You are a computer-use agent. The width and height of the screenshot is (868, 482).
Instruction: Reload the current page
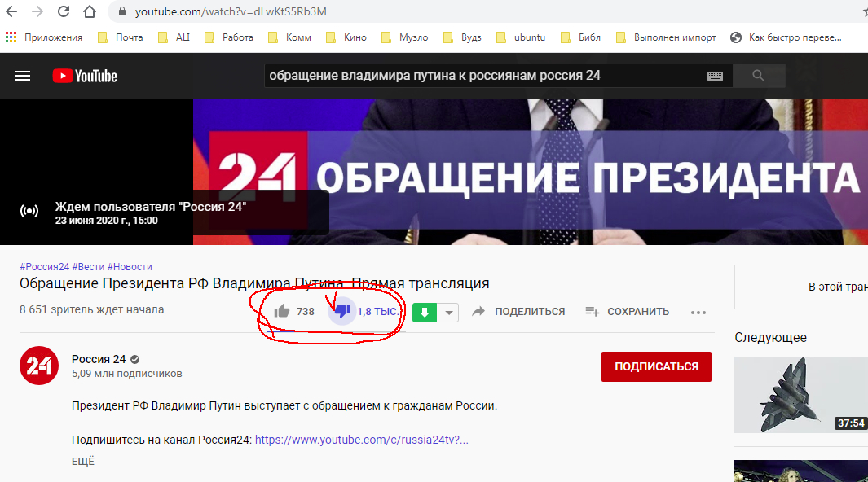(64, 11)
